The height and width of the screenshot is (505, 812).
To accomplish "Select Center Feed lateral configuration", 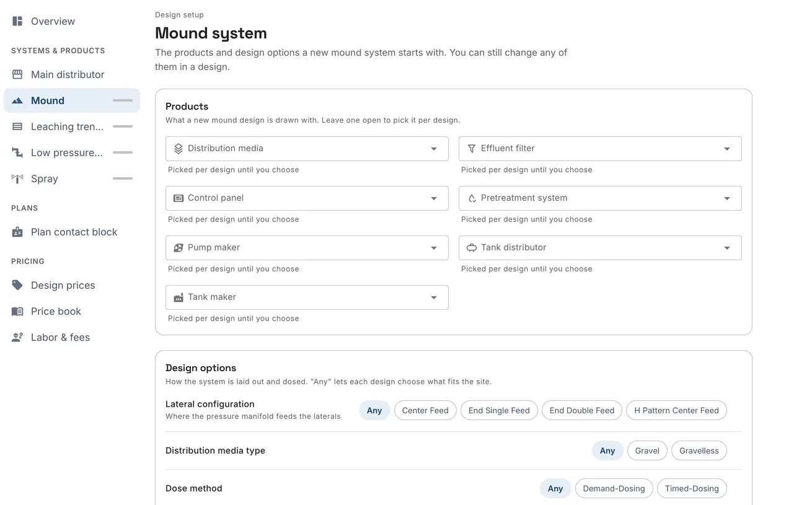I will (425, 410).
